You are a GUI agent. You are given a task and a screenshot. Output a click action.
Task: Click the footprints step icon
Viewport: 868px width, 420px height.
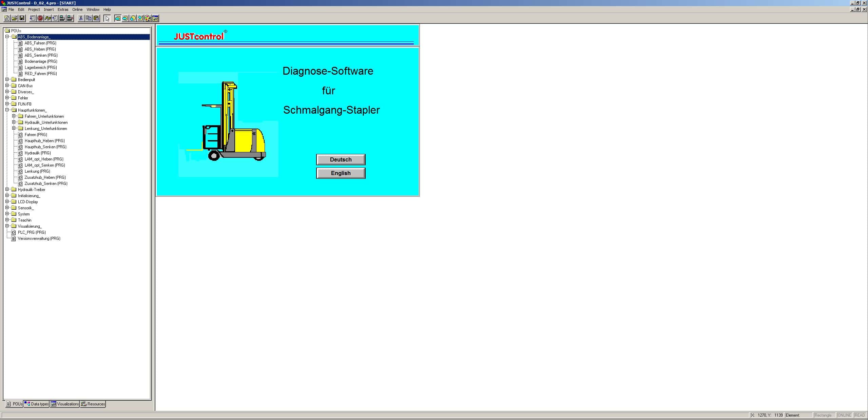click(47, 18)
